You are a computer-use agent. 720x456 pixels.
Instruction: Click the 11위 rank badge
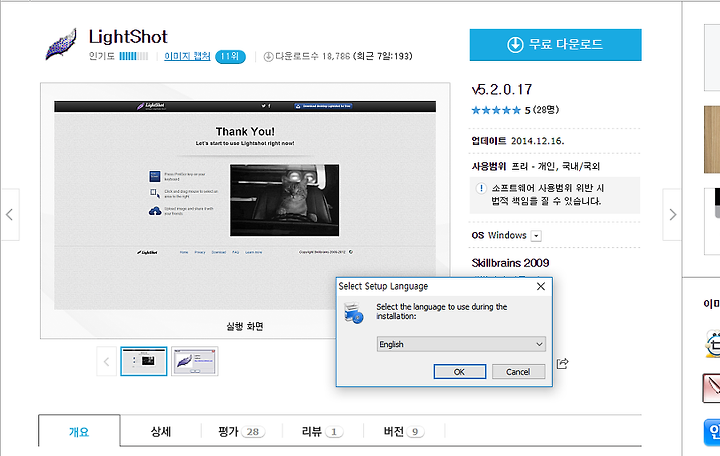[x=230, y=56]
